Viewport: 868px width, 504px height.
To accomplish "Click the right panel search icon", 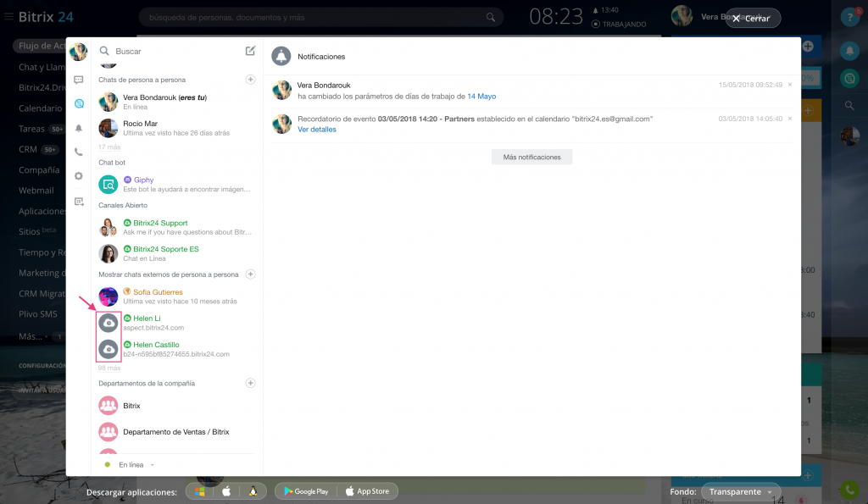I will coord(849,105).
